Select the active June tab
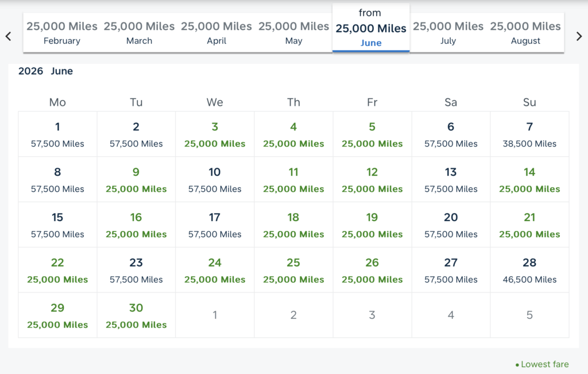The width and height of the screenshot is (588, 374). [371, 29]
